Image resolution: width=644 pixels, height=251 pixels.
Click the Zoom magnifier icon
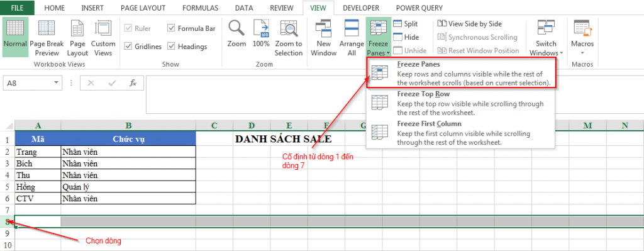[x=236, y=28]
